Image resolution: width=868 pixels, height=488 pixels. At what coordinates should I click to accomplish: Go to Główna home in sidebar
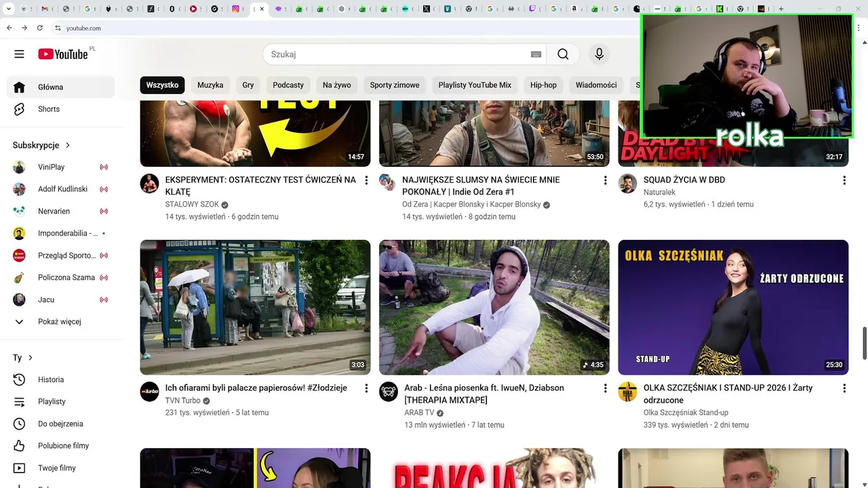(x=61, y=87)
